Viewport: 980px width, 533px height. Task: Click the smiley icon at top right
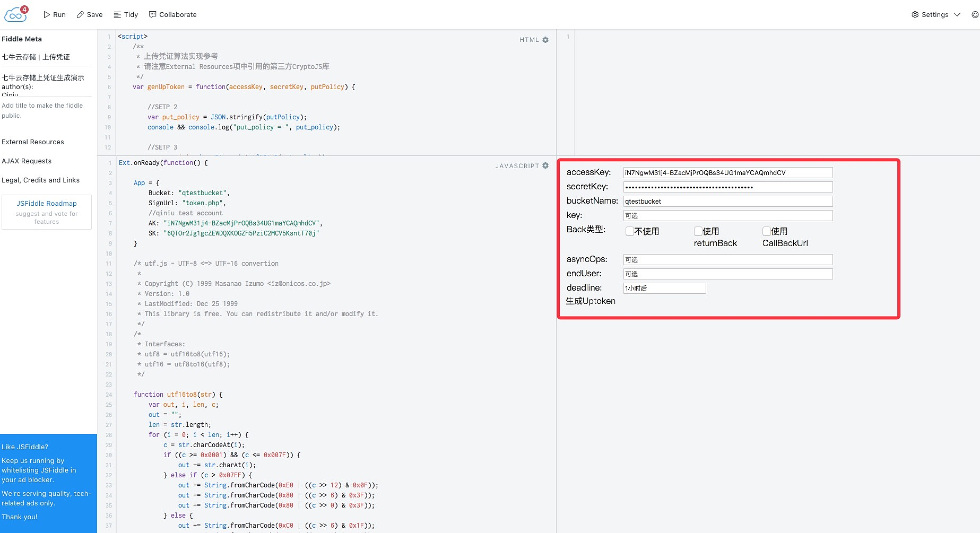coord(975,15)
